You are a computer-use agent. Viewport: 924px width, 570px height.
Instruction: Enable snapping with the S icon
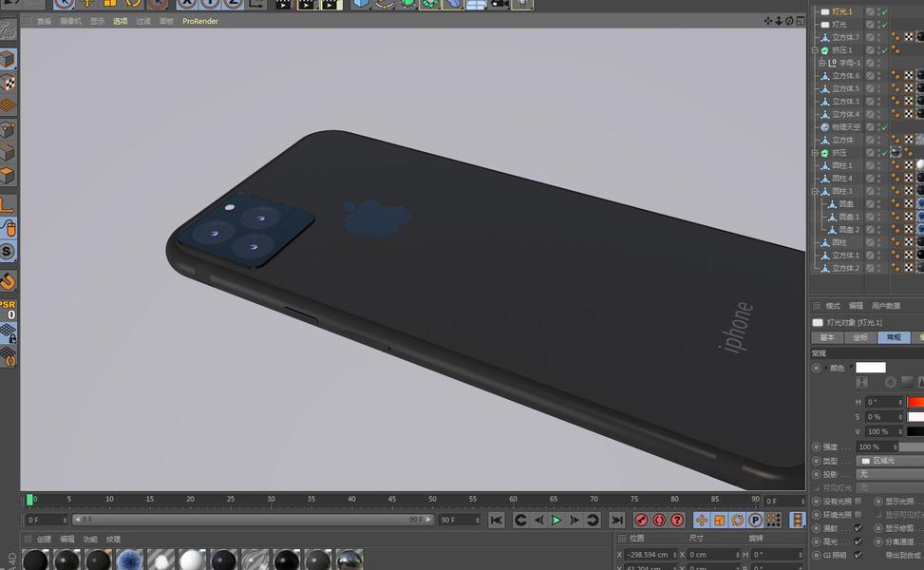point(8,252)
